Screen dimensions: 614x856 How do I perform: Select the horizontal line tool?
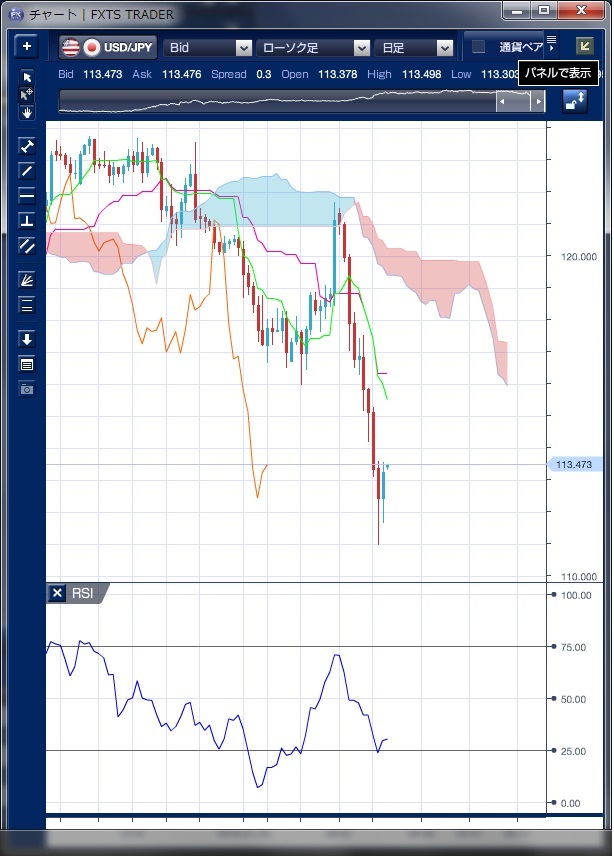pyautogui.click(x=27, y=195)
